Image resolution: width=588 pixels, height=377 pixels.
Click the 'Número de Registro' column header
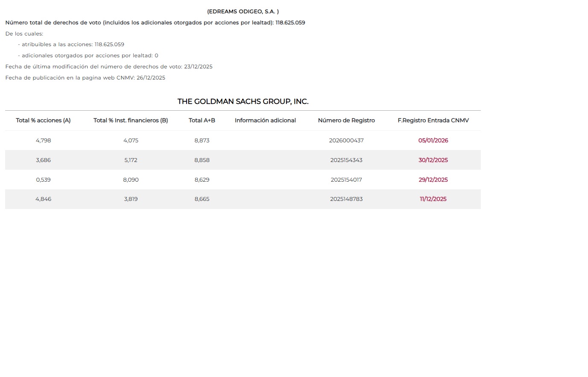click(346, 121)
